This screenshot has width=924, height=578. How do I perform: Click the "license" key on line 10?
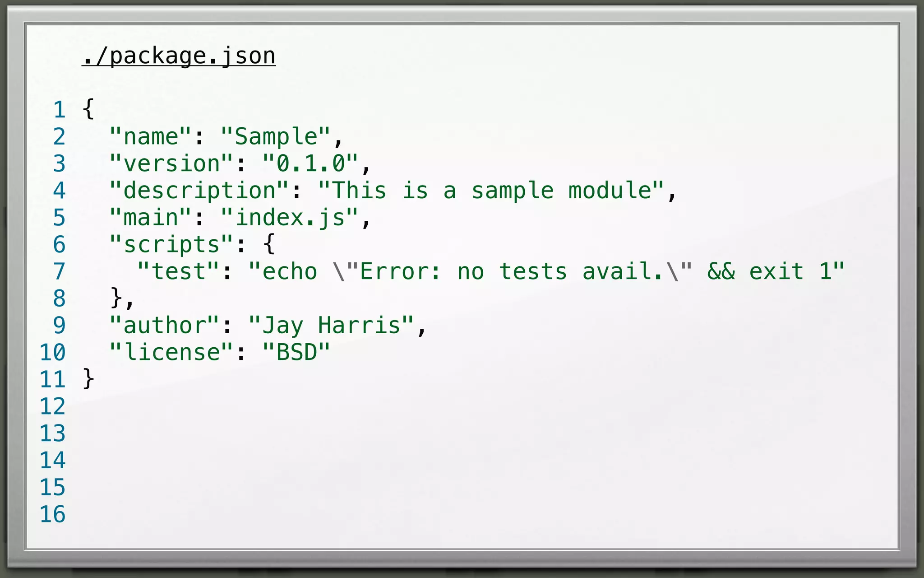coord(171,352)
